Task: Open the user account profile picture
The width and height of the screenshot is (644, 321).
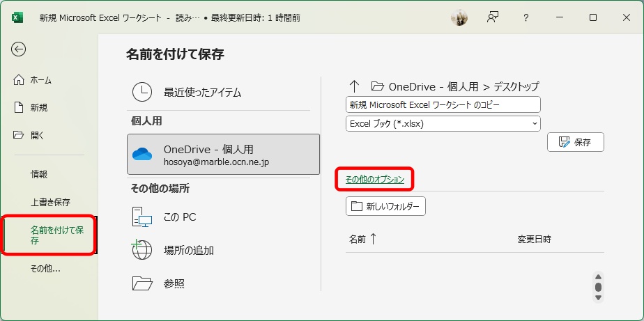Action: pos(459,18)
